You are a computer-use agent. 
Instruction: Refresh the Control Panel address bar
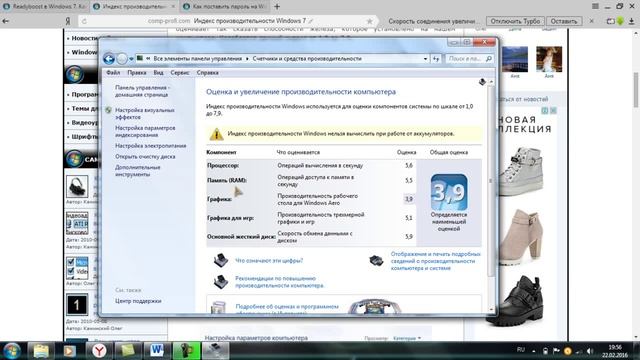[x=436, y=59]
